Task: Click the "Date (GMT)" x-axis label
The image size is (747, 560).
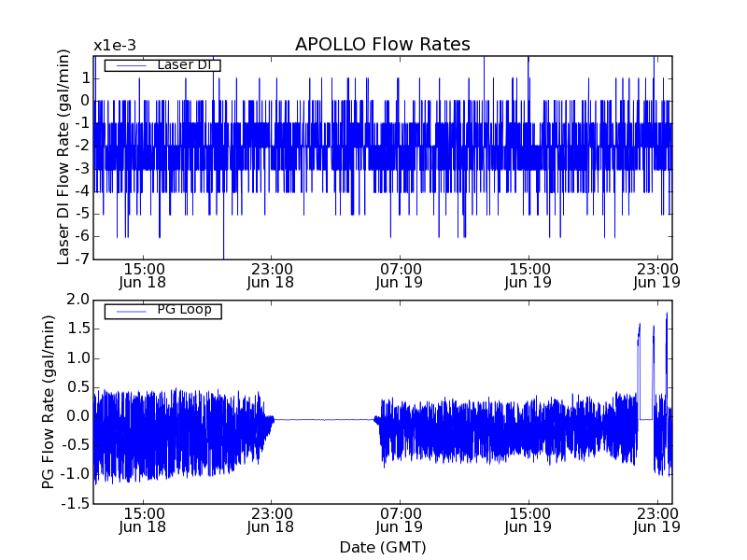Action: (x=383, y=548)
